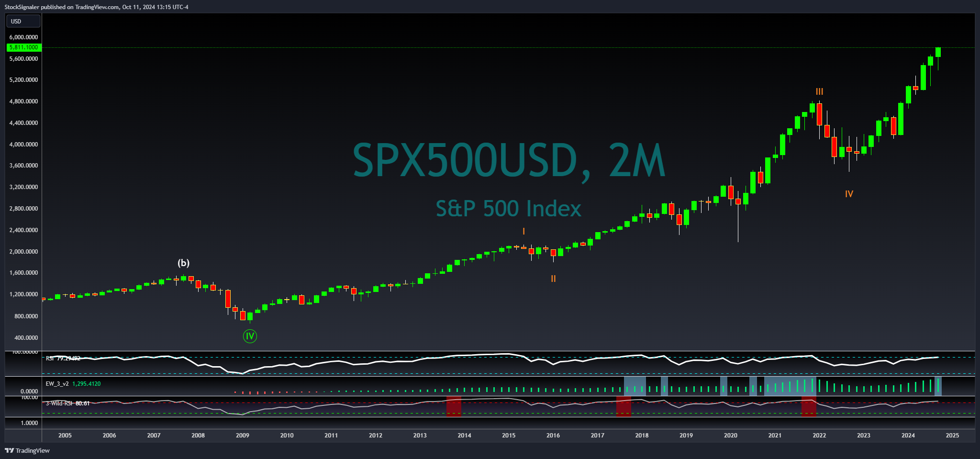This screenshot has width=980, height=459.
Task: Select the 6,000.0000 price axis label
Action: [x=23, y=37]
